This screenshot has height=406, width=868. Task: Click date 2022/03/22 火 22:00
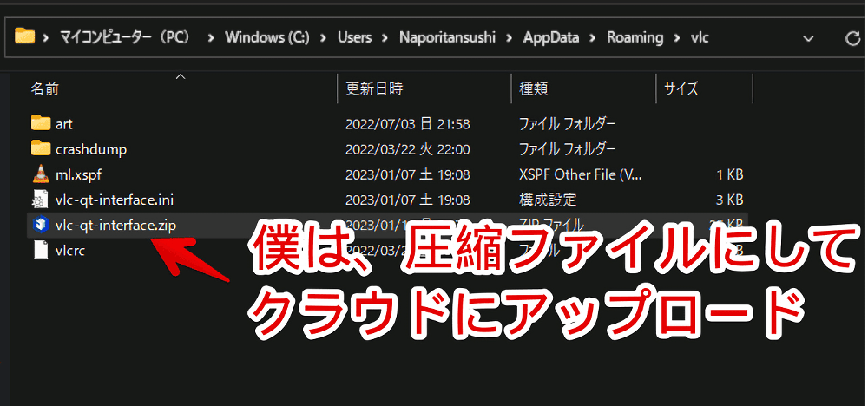(x=407, y=149)
